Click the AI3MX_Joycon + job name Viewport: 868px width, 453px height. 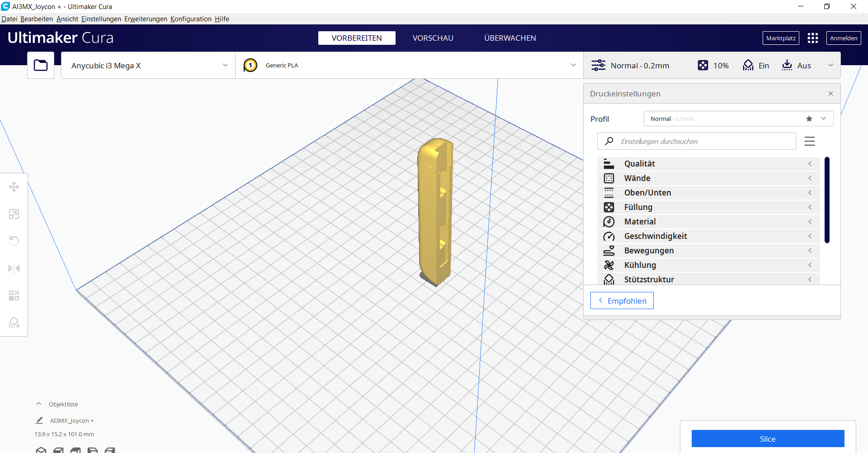pos(72,420)
